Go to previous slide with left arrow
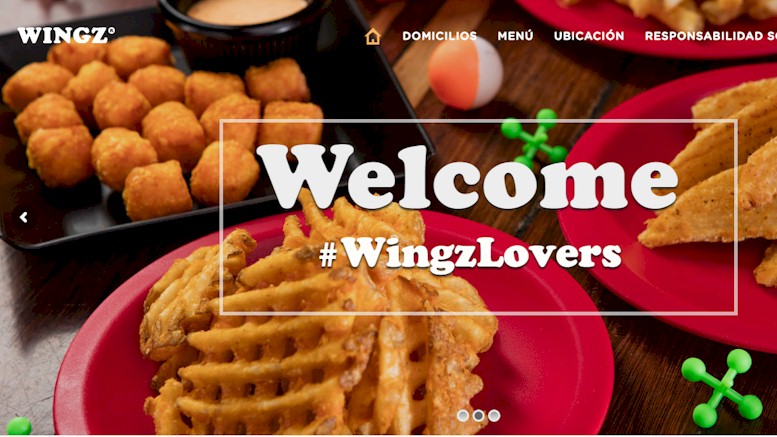 click(x=23, y=217)
